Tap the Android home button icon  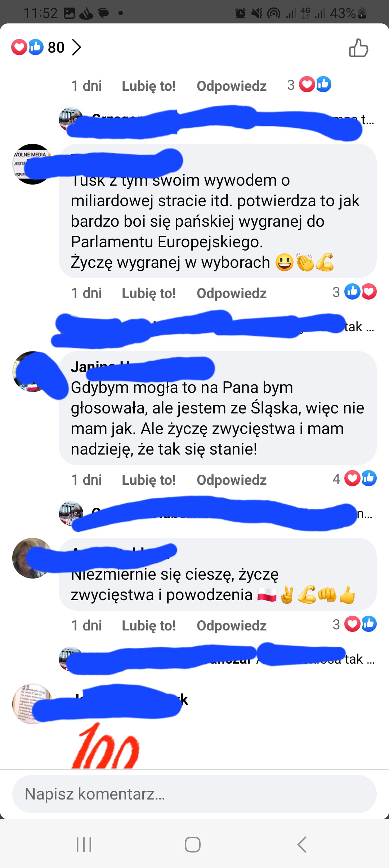[193, 844]
